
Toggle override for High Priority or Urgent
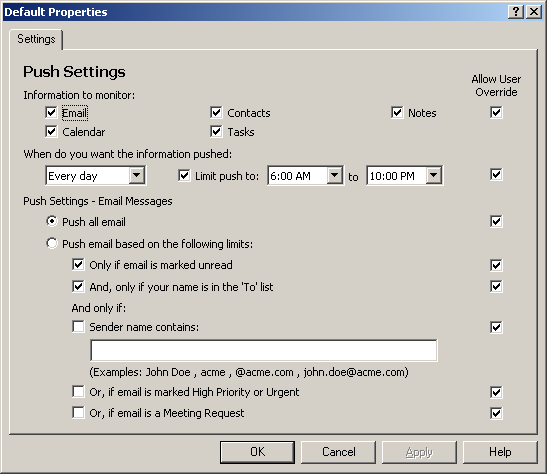pos(496,392)
